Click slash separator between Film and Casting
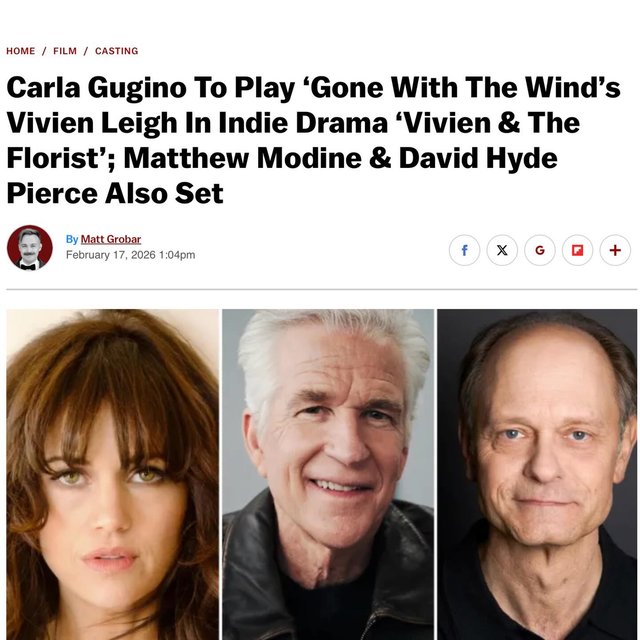Viewport: 640px width, 640px height. coord(86,51)
